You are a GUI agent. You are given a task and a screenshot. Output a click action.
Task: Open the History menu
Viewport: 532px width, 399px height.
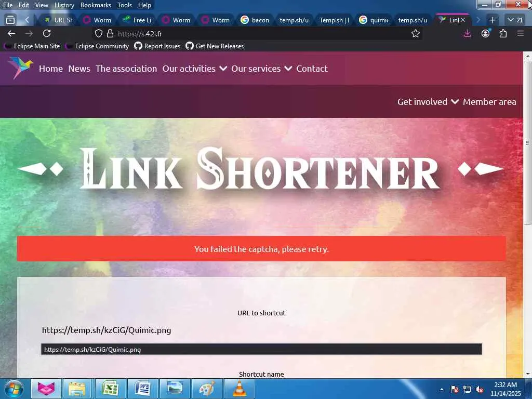(64, 5)
